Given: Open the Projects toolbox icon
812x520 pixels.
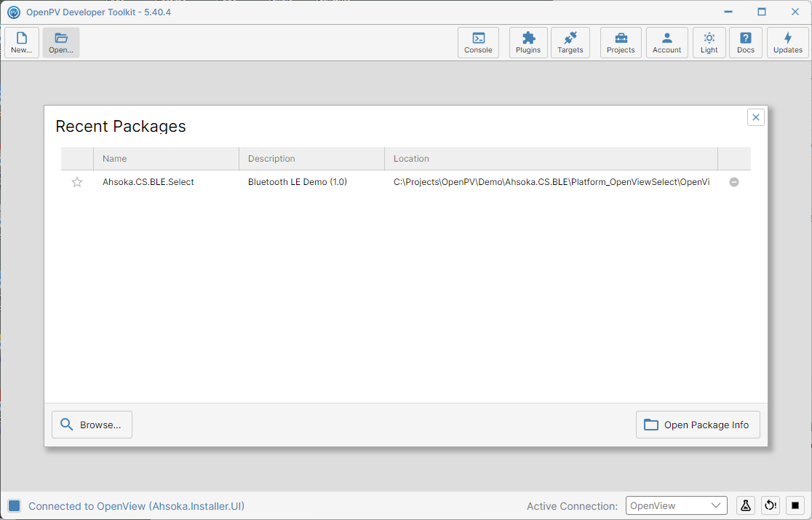Looking at the screenshot, I should point(621,42).
